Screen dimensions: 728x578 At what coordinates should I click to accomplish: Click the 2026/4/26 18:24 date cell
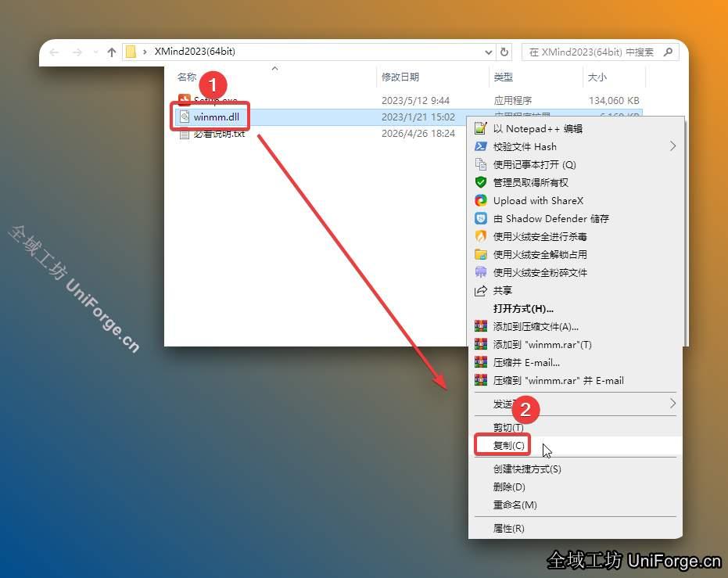418,134
